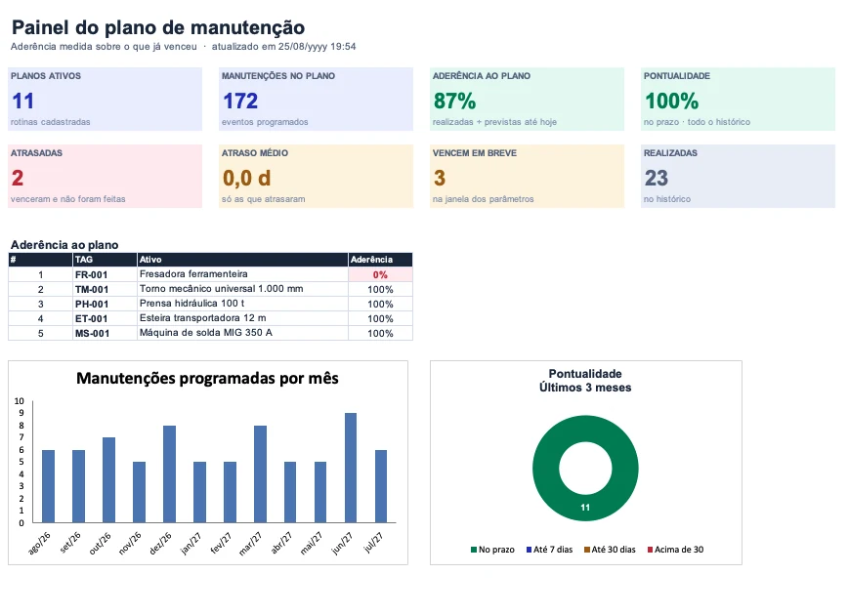This screenshot has height=616, width=849.
Task: Select the VENCEM EM BREVE value 3
Action: pos(439,178)
